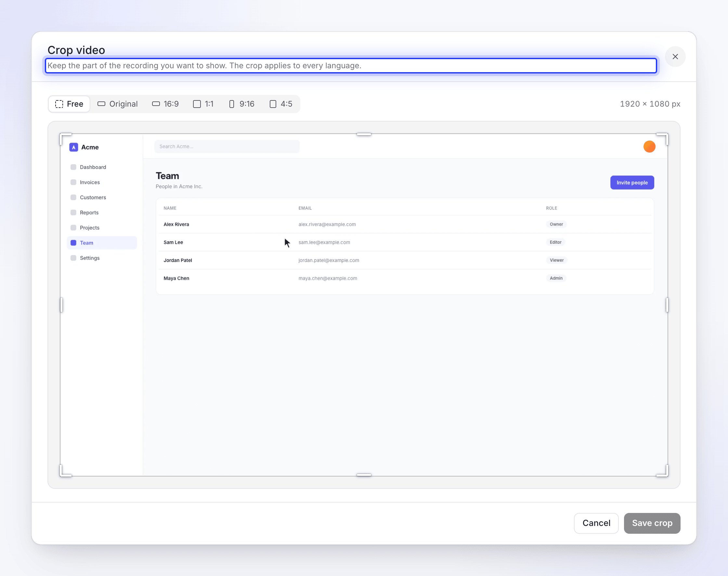Image resolution: width=728 pixels, height=576 pixels.
Task: Click the Acme logo icon in preview
Action: coord(73,147)
